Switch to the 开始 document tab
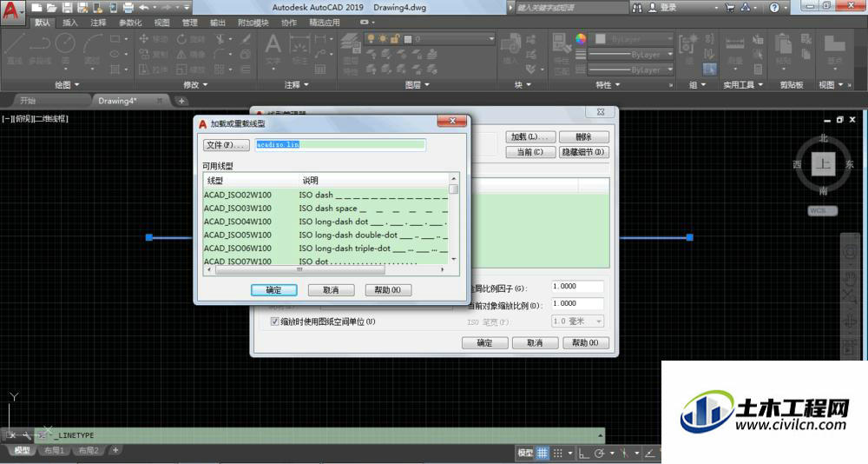This screenshot has width=868, height=464. (x=28, y=101)
